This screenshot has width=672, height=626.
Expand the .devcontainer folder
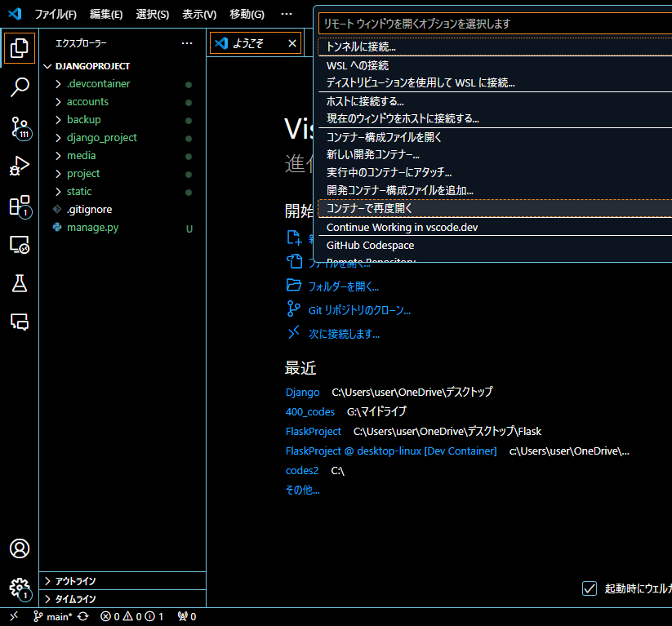coord(122,84)
